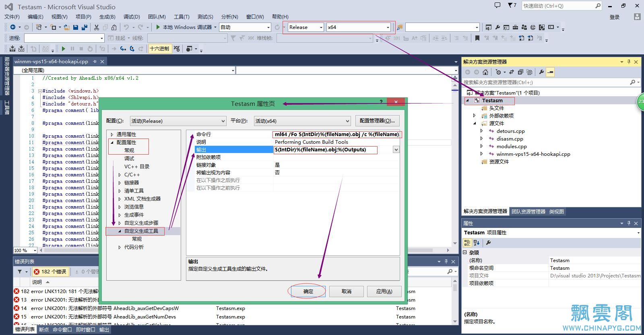644x335 pixels.
Task: Click the Open File folder icon
Action: [x=66, y=27]
